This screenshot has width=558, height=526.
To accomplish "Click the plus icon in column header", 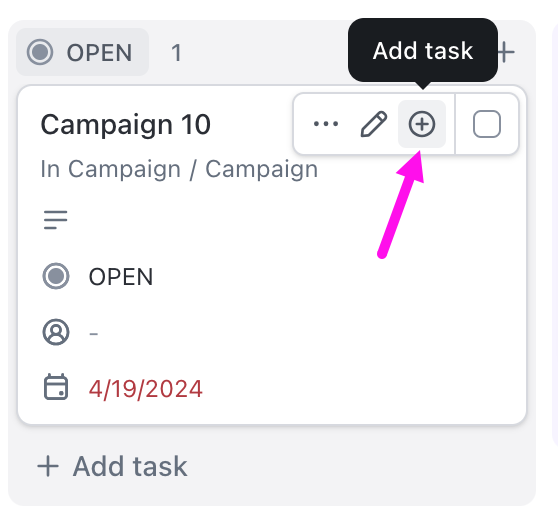I will (x=506, y=52).
